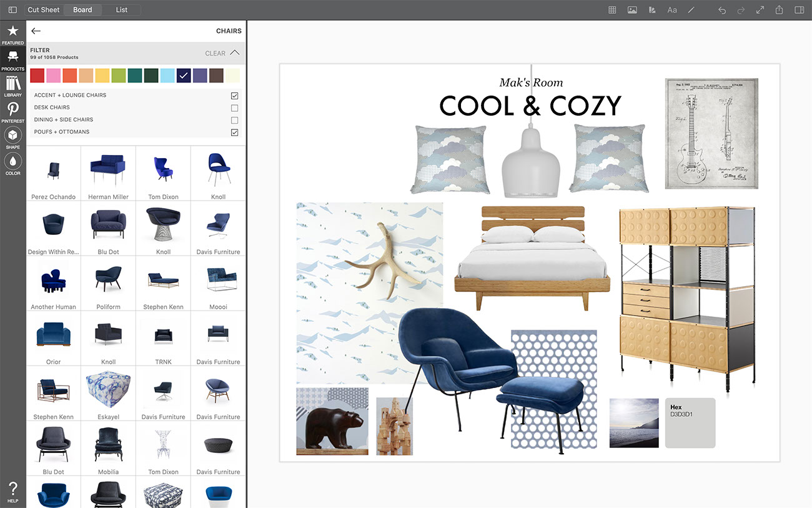812x508 pixels.
Task: Click the undo arrow in toolbar
Action: tap(722, 10)
